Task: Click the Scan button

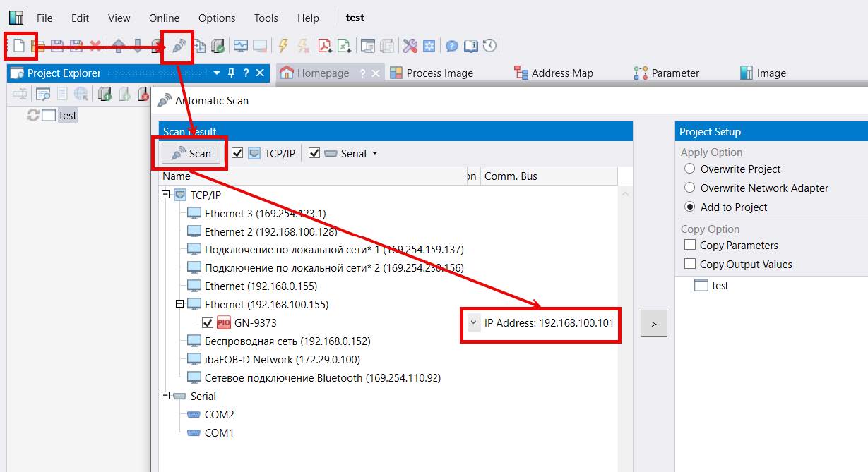Action: click(x=191, y=153)
